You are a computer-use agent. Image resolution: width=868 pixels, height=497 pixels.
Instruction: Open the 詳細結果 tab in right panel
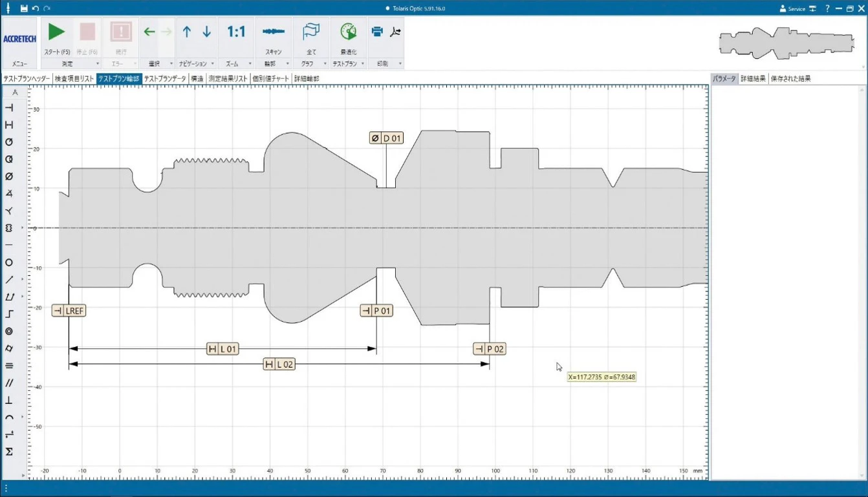[753, 78]
